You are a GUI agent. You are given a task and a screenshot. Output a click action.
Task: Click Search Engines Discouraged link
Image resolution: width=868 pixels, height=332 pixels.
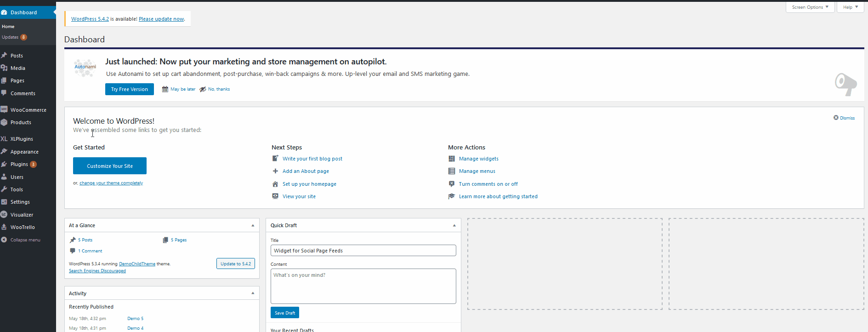pyautogui.click(x=97, y=271)
